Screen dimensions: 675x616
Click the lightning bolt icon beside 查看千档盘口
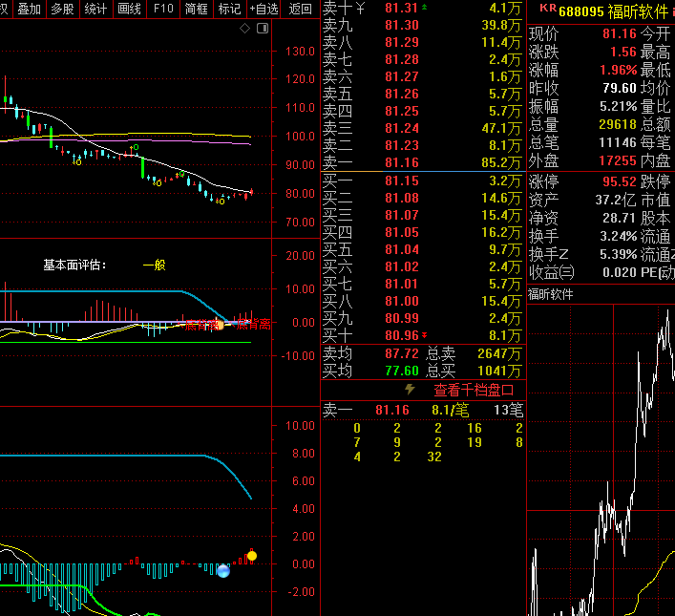tap(411, 390)
